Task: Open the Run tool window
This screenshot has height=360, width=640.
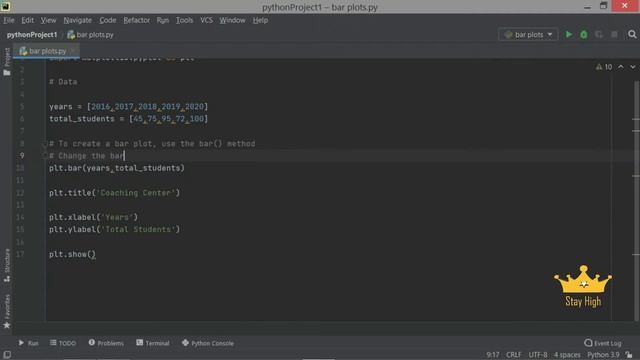Action: [x=28, y=343]
